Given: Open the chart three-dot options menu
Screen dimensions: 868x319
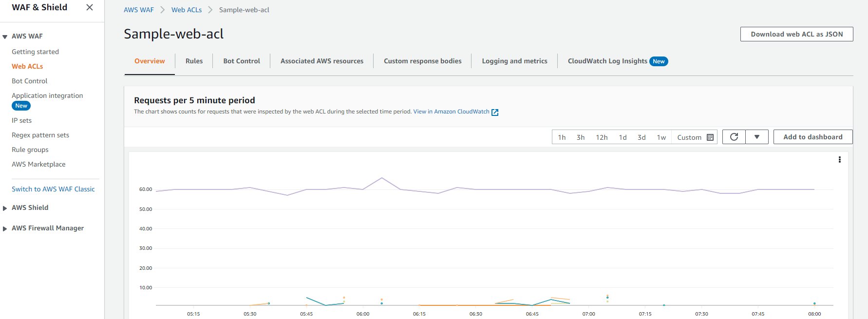Looking at the screenshot, I should coord(839,160).
